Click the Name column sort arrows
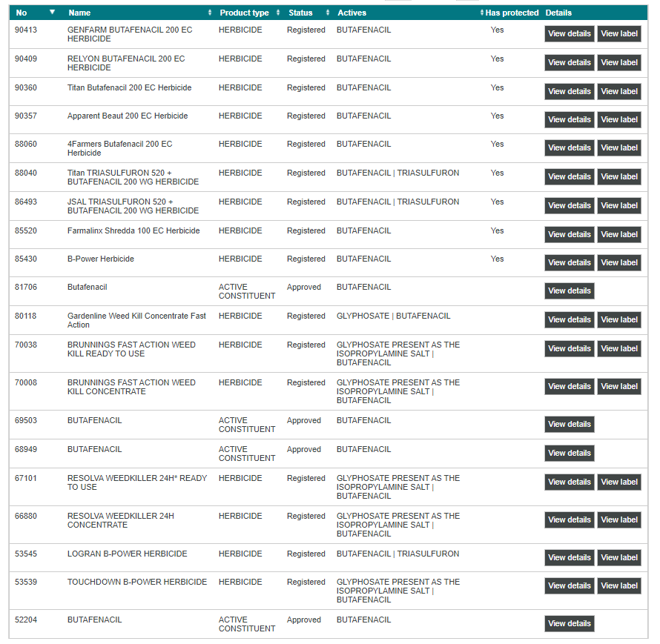Image resolution: width=660 pixels, height=644 pixels. (x=210, y=13)
